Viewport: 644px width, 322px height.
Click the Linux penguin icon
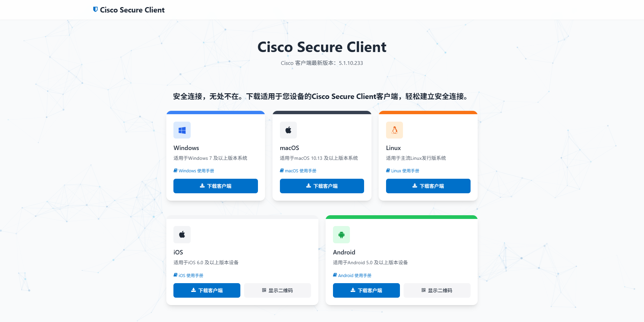[395, 130]
